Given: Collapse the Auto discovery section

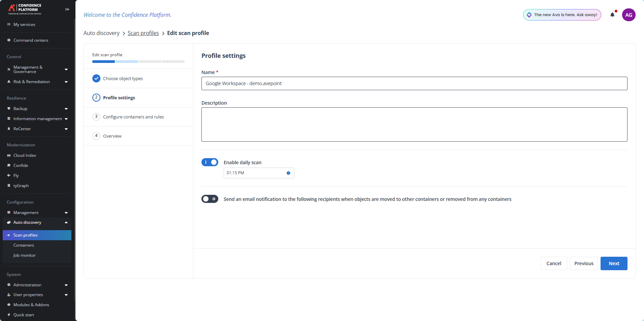Looking at the screenshot, I should [x=66, y=222].
